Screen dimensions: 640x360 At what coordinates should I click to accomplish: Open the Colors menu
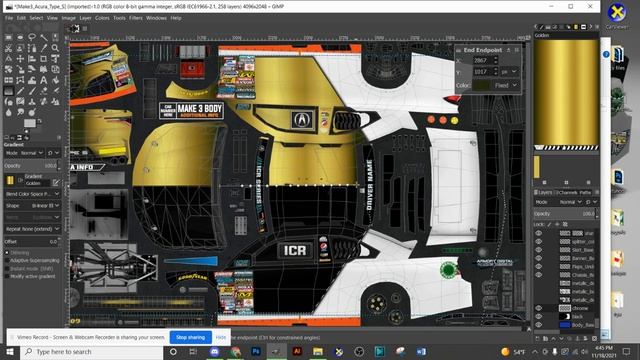(x=102, y=18)
